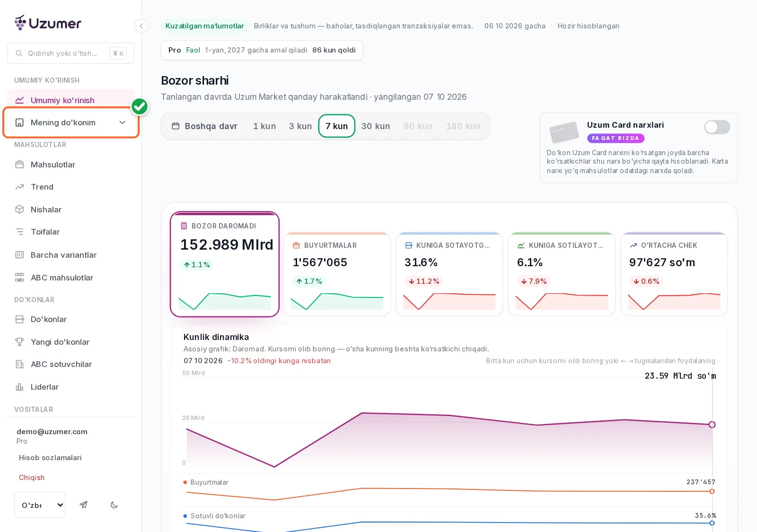
Task: Select the 180 kun period
Action: (463, 126)
